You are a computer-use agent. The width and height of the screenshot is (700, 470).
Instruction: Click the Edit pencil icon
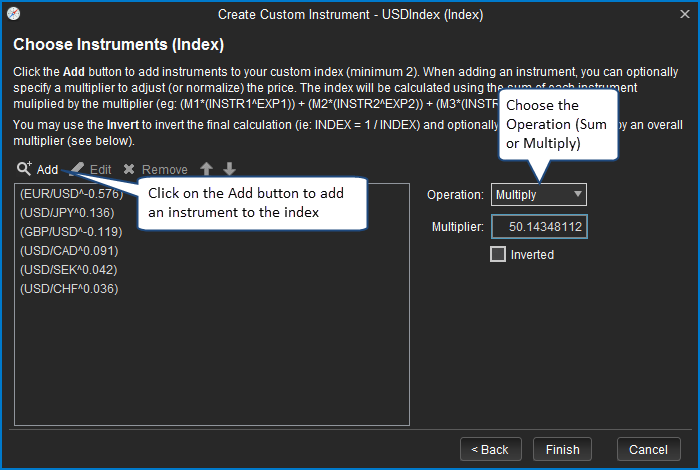[80, 169]
